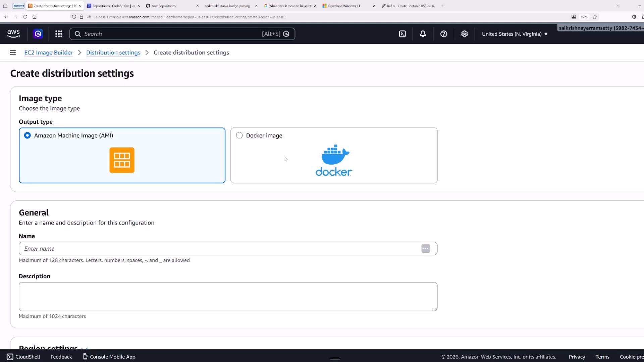Screen dimensions: 644x362
Task: Click the AWS console search box
Action: pyautogui.click(x=182, y=34)
